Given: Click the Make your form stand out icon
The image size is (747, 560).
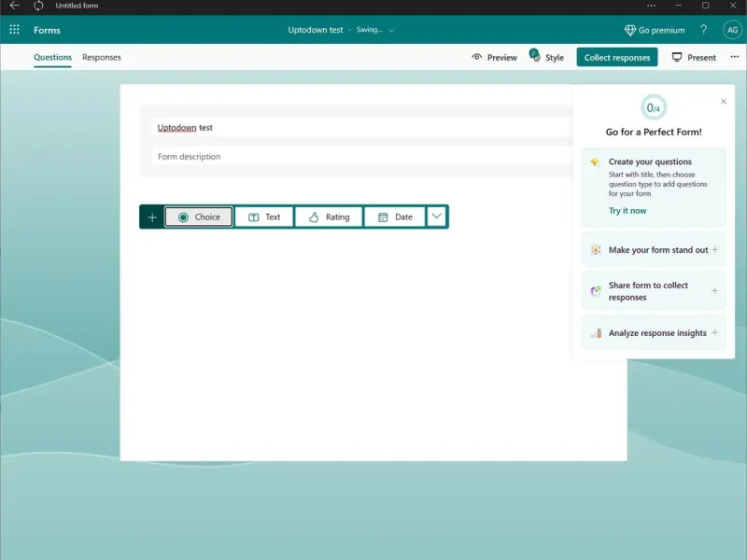Looking at the screenshot, I should coord(596,249).
